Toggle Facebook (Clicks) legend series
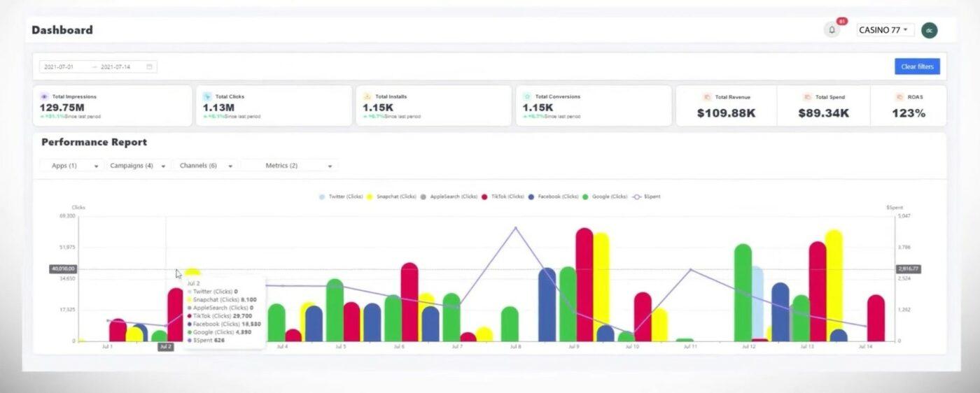This screenshot has width=980, height=393. 553,196
